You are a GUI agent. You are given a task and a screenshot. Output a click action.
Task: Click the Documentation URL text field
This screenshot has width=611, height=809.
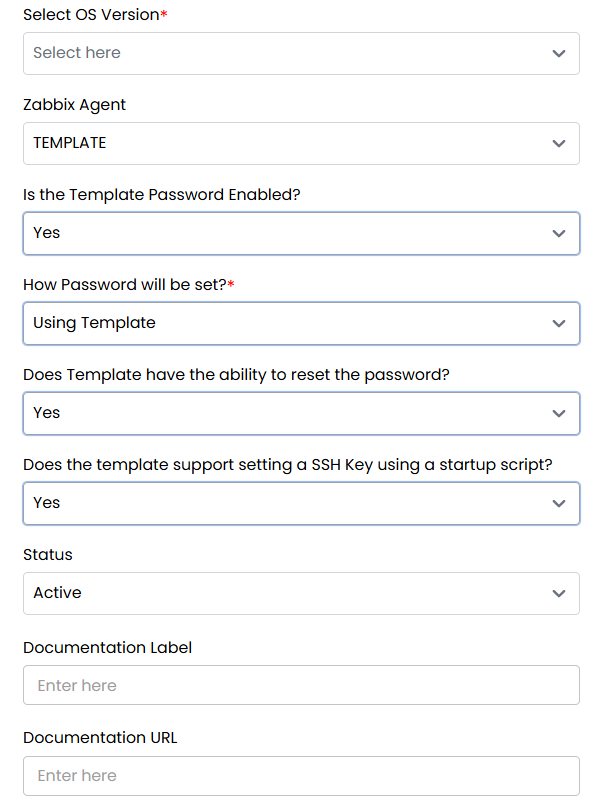tap(300, 776)
